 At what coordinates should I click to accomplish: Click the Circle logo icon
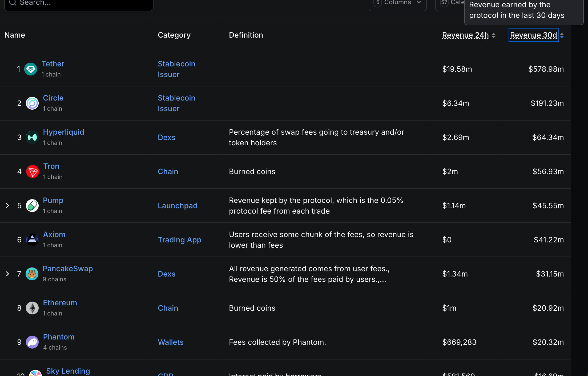(x=32, y=103)
